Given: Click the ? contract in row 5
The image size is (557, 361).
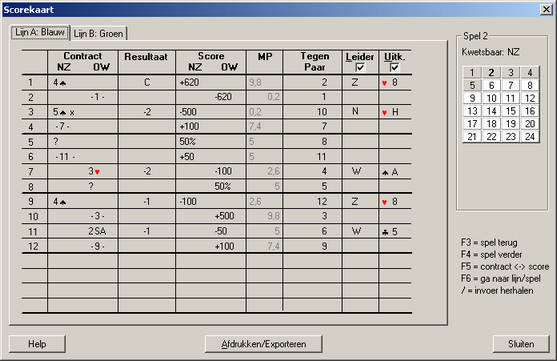Looking at the screenshot, I should tap(55, 141).
